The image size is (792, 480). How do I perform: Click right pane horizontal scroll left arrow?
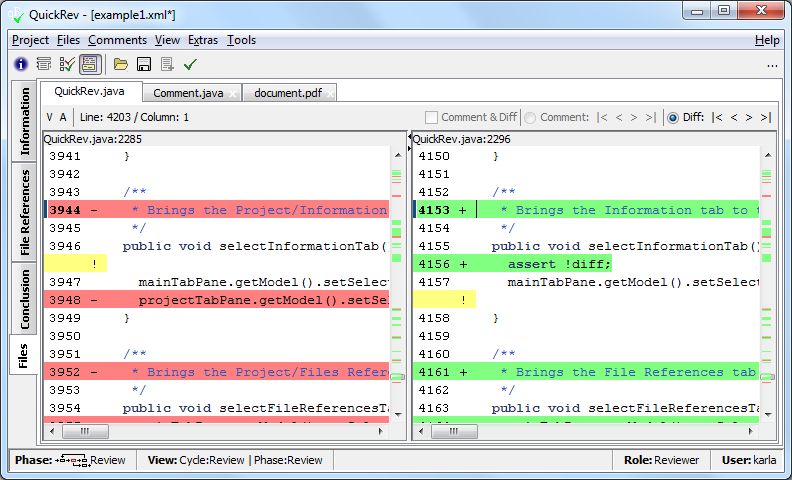click(421, 431)
